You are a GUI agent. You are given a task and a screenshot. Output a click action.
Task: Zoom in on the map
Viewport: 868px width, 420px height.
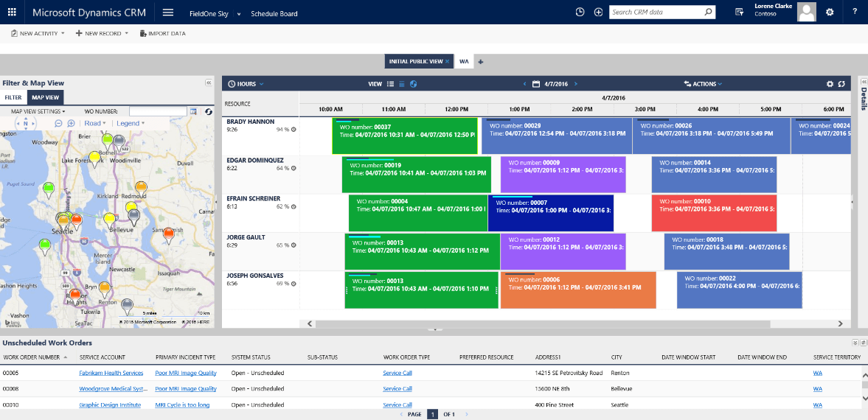72,124
